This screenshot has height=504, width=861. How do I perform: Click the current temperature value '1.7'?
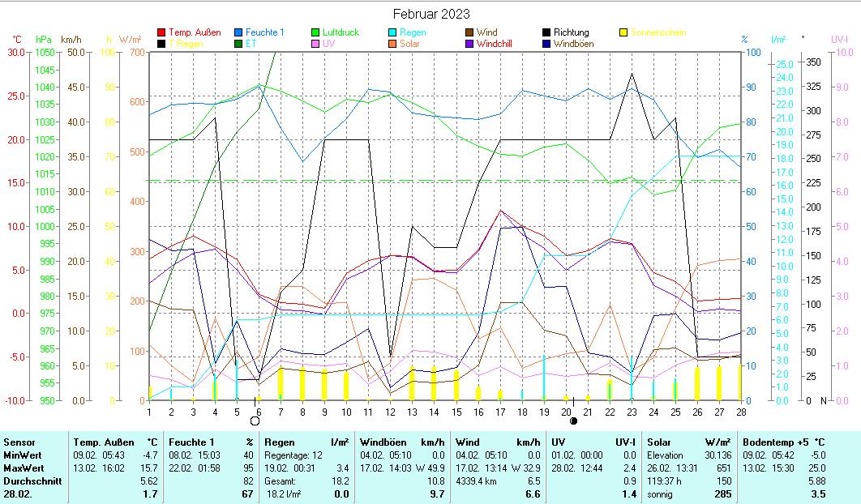[x=151, y=493]
